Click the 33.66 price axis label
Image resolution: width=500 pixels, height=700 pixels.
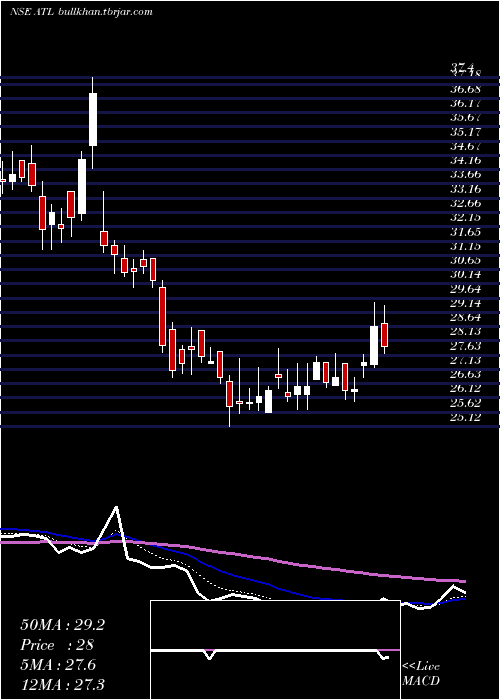coord(465,175)
